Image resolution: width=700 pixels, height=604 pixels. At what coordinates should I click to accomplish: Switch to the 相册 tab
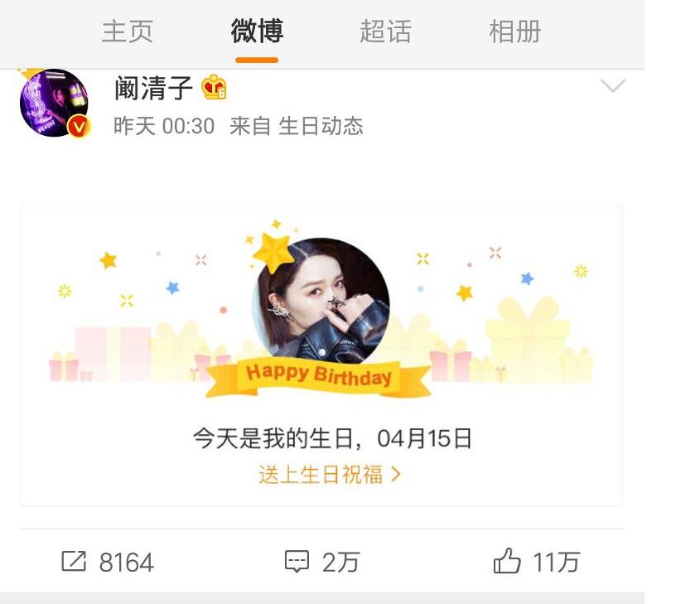pos(514,31)
